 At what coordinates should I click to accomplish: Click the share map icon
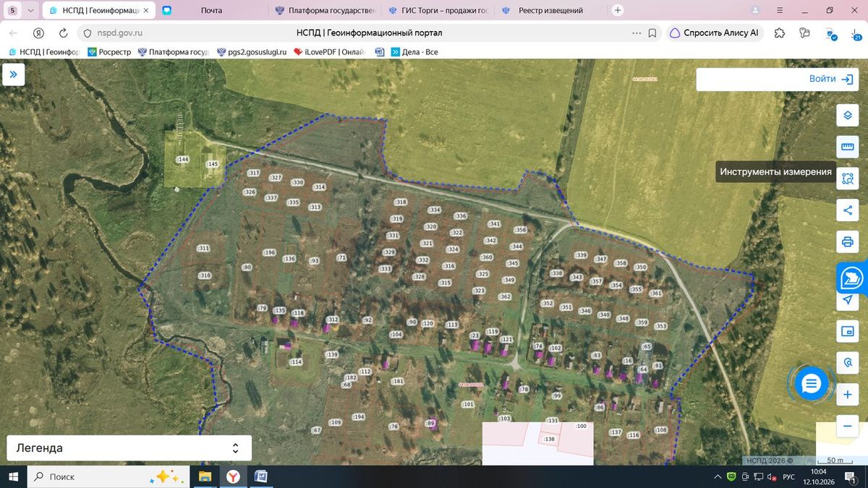(847, 210)
